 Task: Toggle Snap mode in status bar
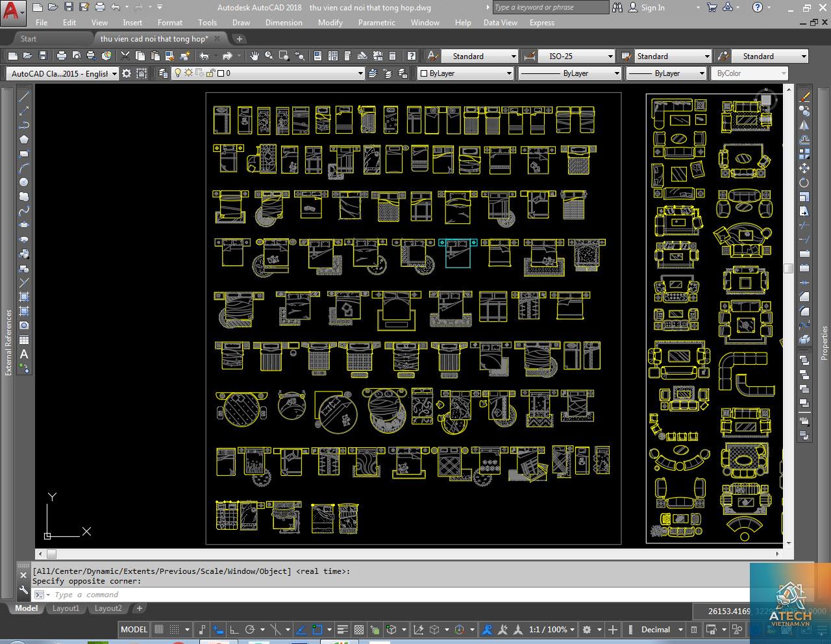[x=174, y=629]
